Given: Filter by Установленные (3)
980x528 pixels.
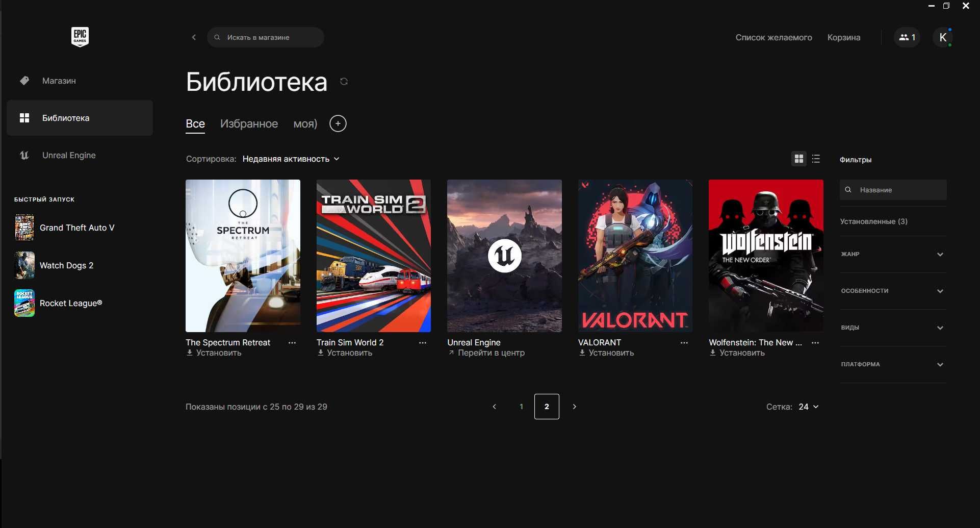Looking at the screenshot, I should 874,221.
